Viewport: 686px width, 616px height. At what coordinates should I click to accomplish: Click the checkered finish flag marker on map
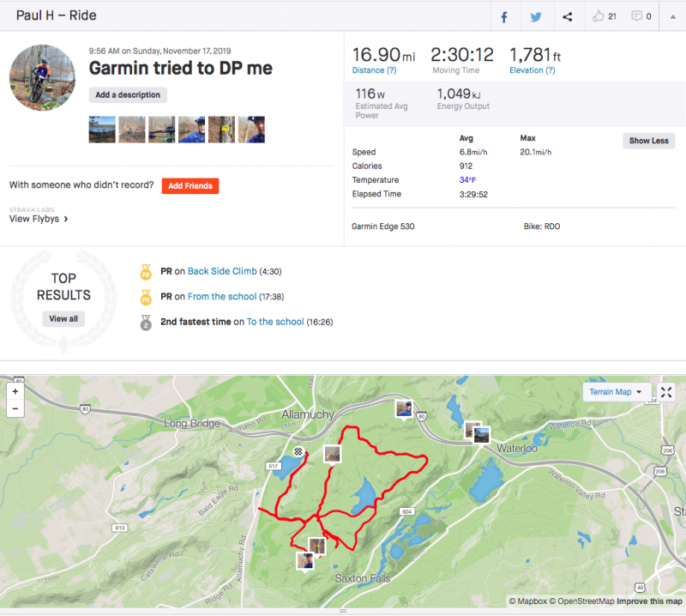[298, 451]
